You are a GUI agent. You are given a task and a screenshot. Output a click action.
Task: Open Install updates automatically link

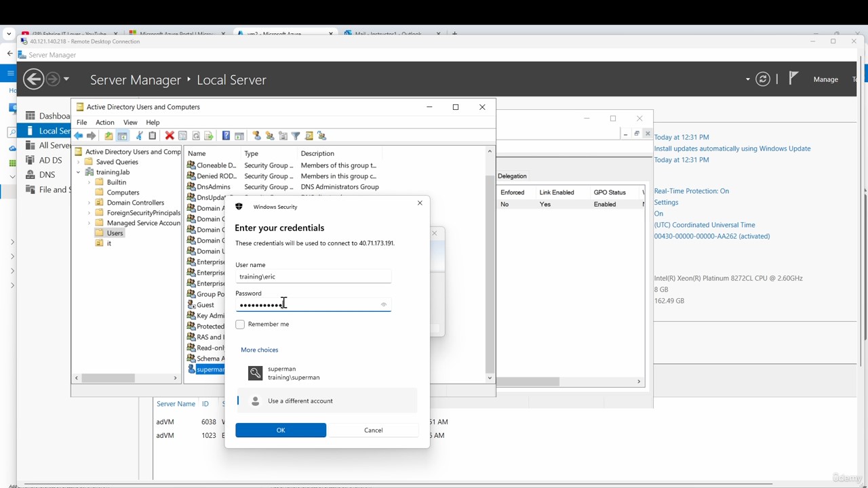pyautogui.click(x=732, y=148)
